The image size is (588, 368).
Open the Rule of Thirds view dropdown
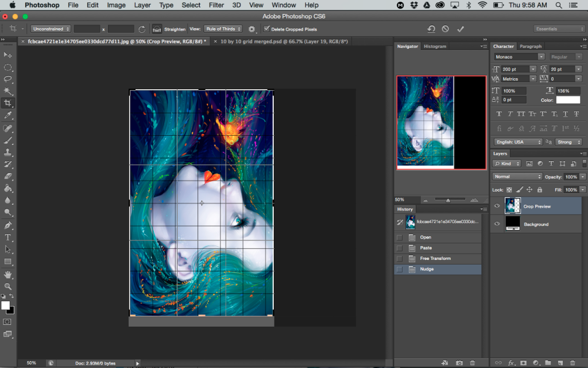click(x=223, y=29)
